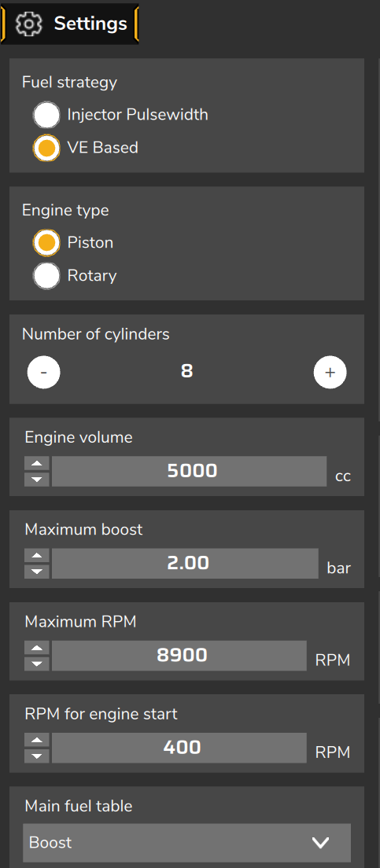The width and height of the screenshot is (380, 868).
Task: Increment Engine volume using up arrow
Action: (37, 464)
